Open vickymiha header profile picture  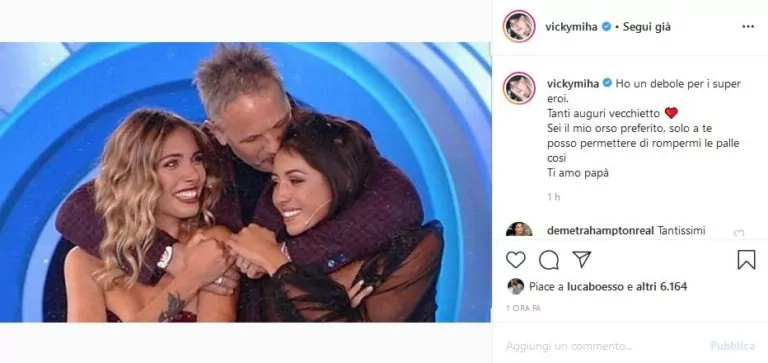point(519,26)
